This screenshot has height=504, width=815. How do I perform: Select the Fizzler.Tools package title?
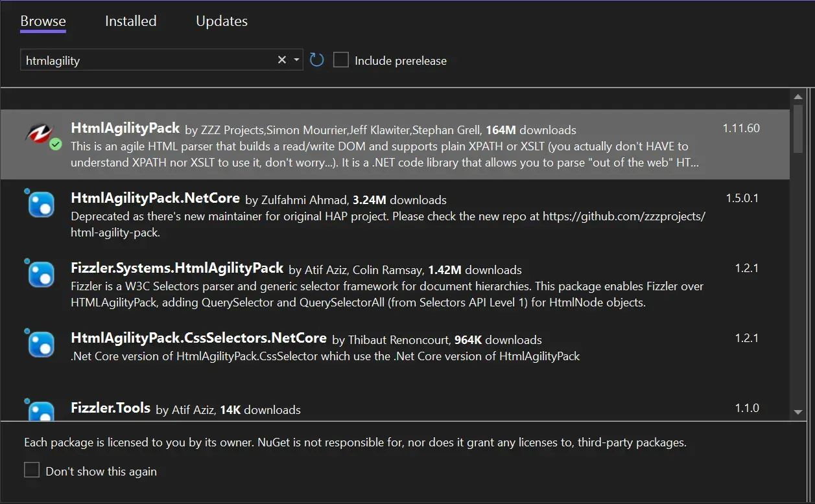pyautogui.click(x=110, y=408)
